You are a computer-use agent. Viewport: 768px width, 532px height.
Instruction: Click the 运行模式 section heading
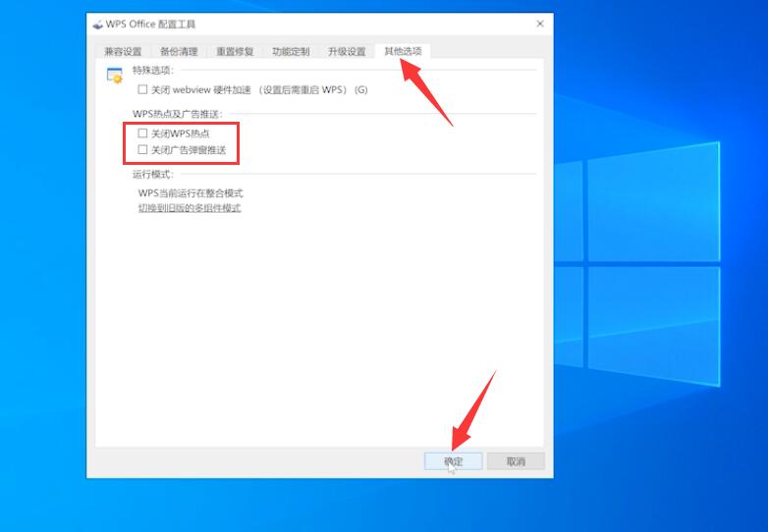(153, 175)
